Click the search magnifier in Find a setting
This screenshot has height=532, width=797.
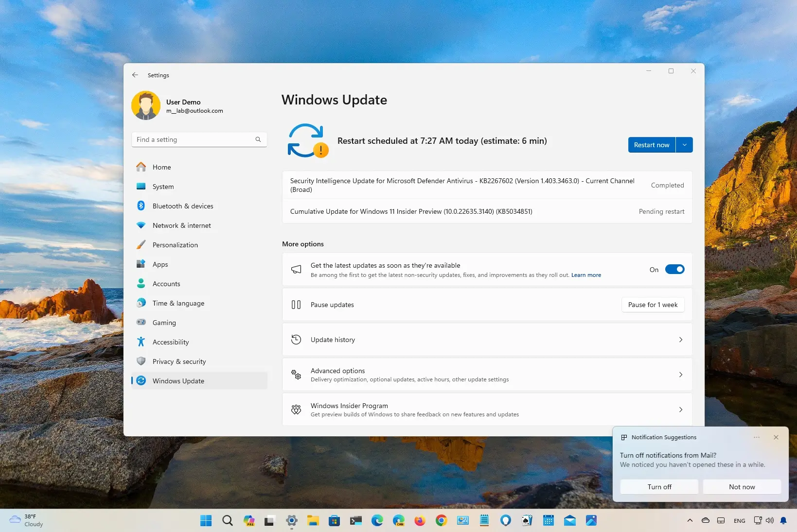tap(258, 139)
